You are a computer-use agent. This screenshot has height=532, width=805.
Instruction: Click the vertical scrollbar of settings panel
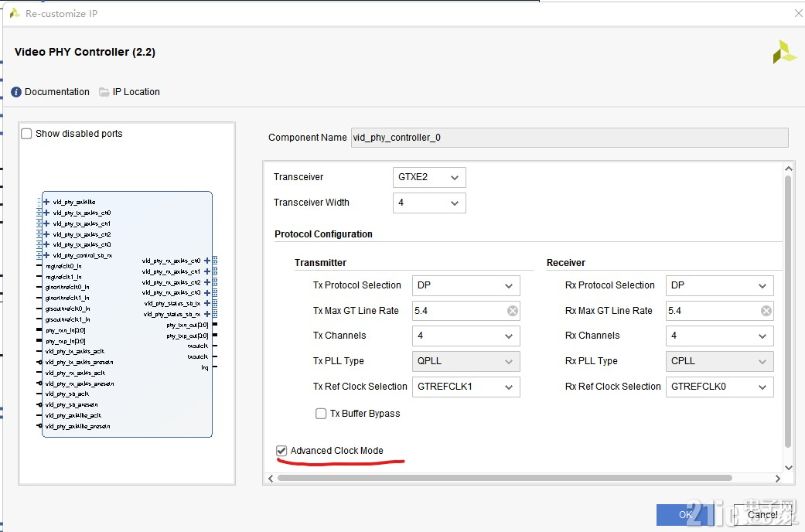pyautogui.click(x=788, y=312)
